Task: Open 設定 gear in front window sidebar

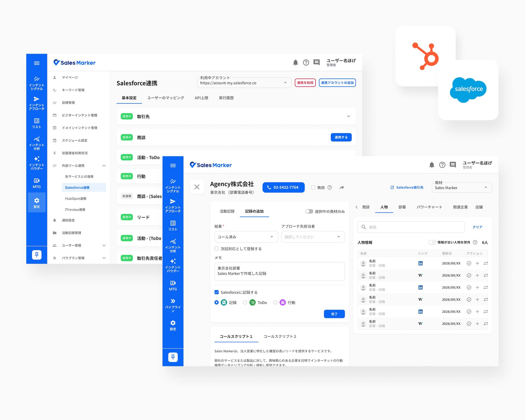Action: click(x=173, y=325)
